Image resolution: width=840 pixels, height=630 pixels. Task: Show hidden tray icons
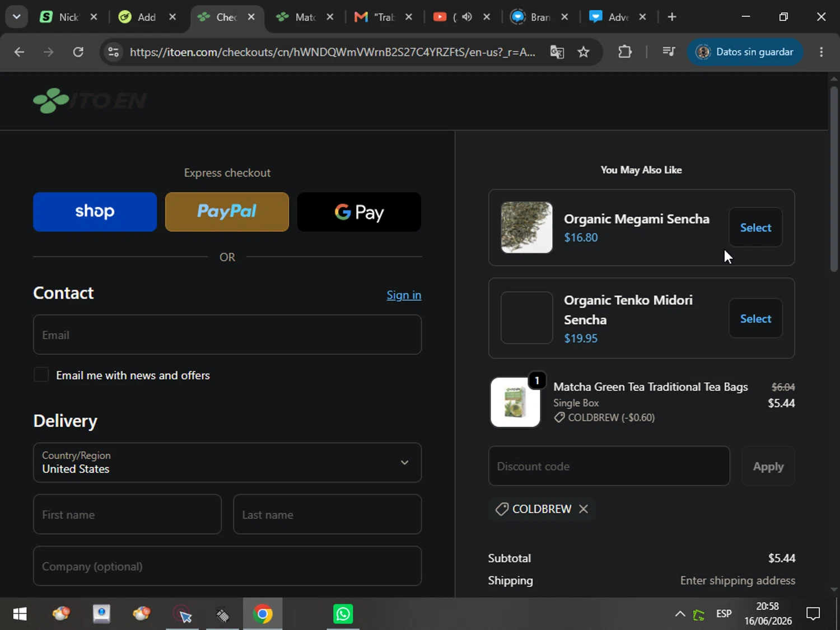680,614
